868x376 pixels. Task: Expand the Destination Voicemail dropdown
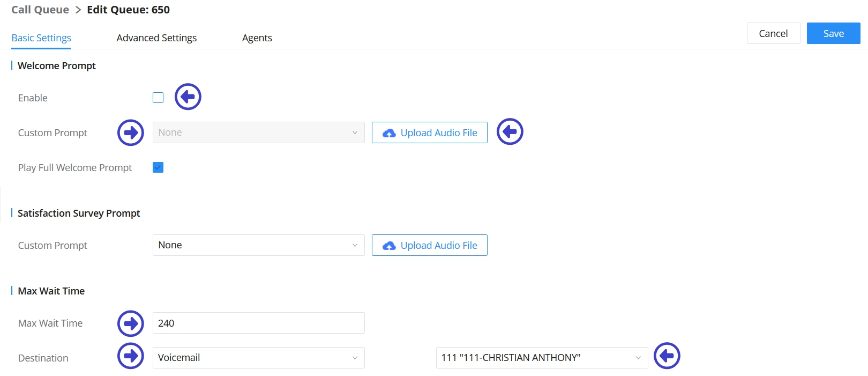[258, 358]
